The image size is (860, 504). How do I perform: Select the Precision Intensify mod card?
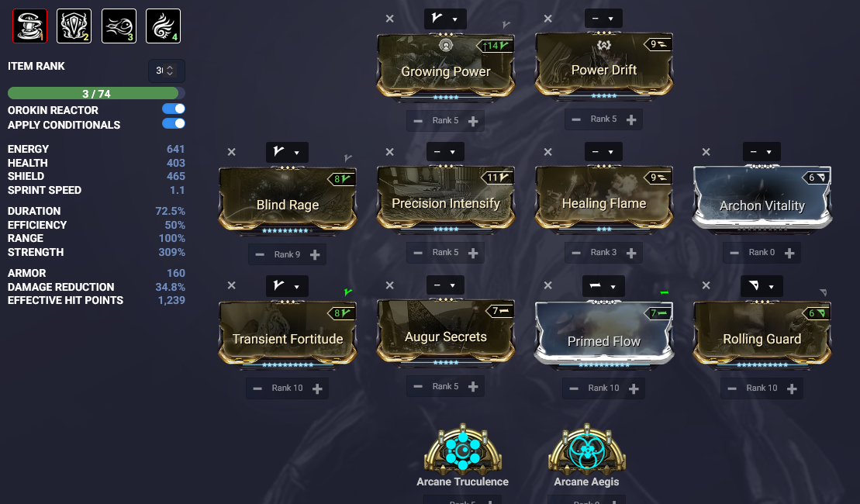pyautogui.click(x=446, y=198)
